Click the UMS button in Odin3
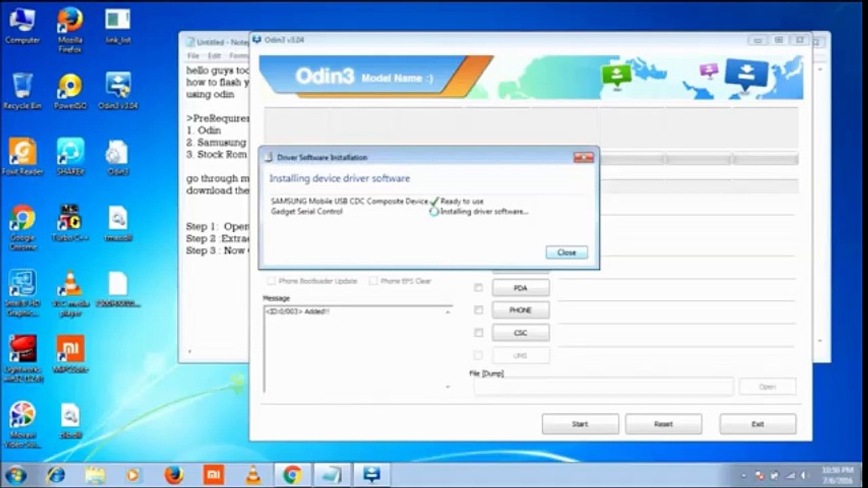 point(520,355)
